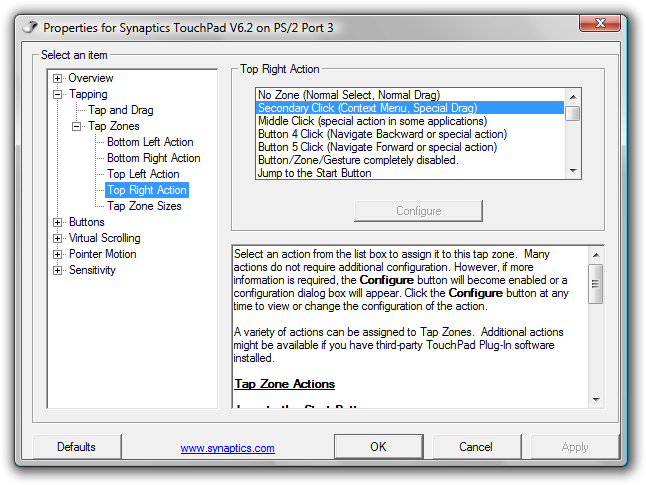Viewport: 646px width, 485px height.
Task: Collapse the Tapping tree node
Action: click(x=58, y=94)
